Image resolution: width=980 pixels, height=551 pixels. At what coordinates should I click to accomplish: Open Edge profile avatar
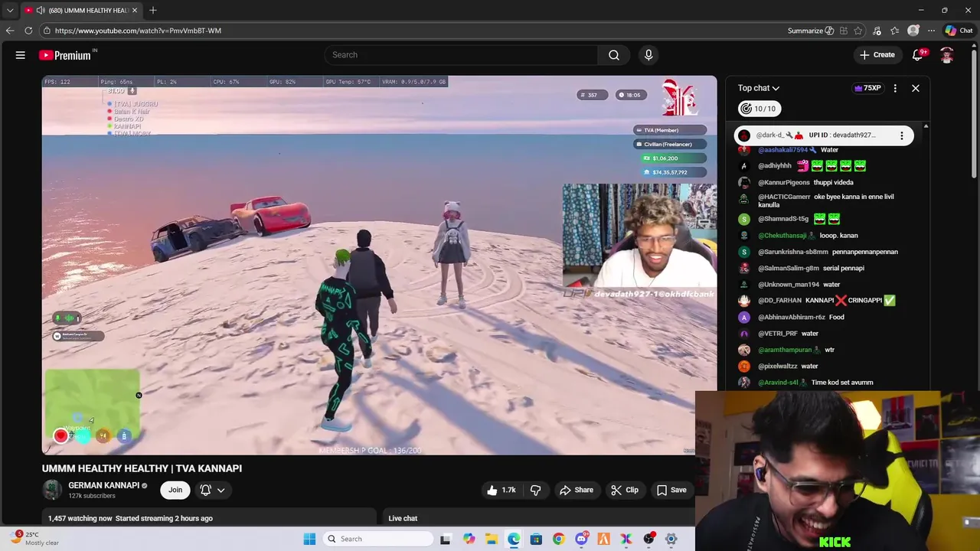point(913,31)
